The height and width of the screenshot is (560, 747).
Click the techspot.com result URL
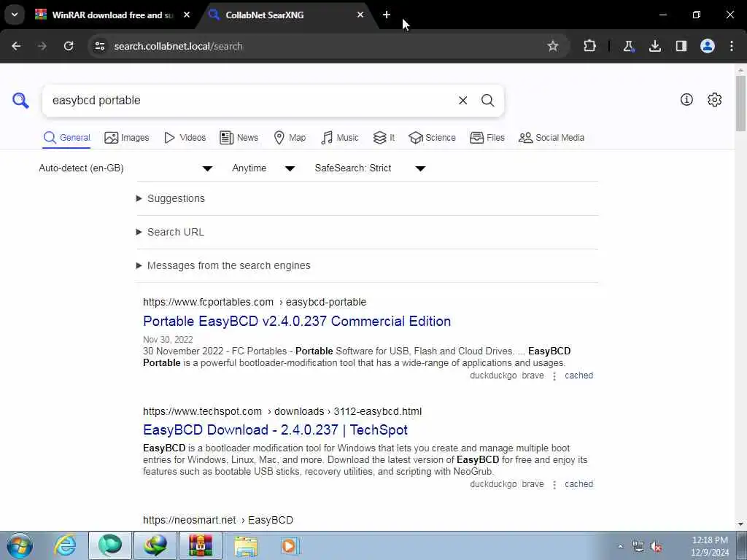point(282,411)
